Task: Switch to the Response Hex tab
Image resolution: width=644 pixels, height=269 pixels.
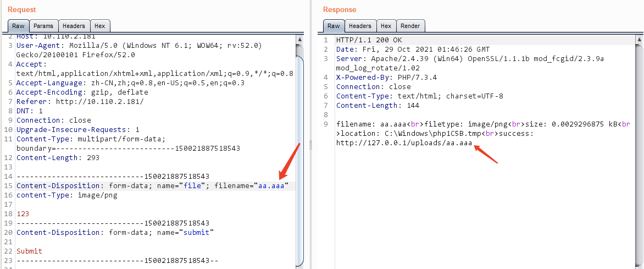Action: point(386,26)
